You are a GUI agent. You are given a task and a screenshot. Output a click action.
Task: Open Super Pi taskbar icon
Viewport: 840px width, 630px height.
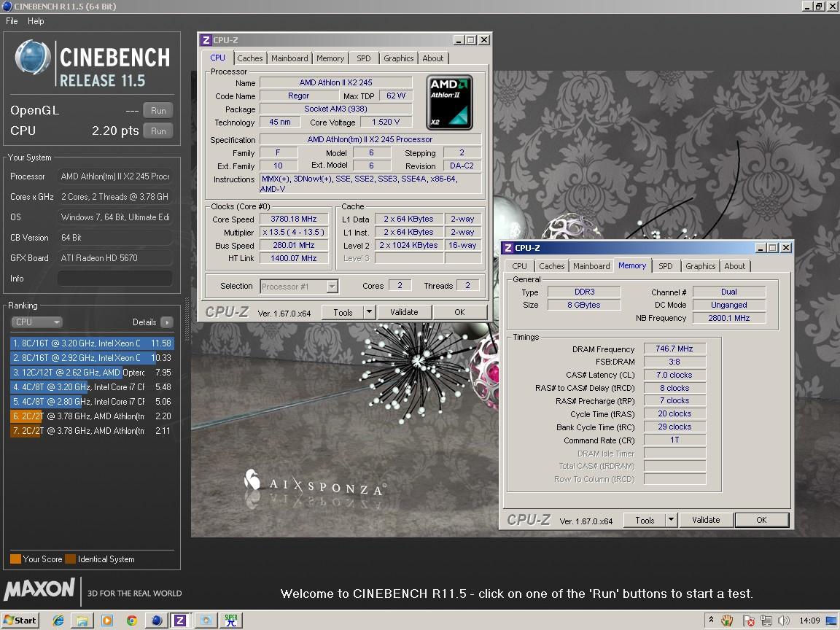pyautogui.click(x=231, y=621)
